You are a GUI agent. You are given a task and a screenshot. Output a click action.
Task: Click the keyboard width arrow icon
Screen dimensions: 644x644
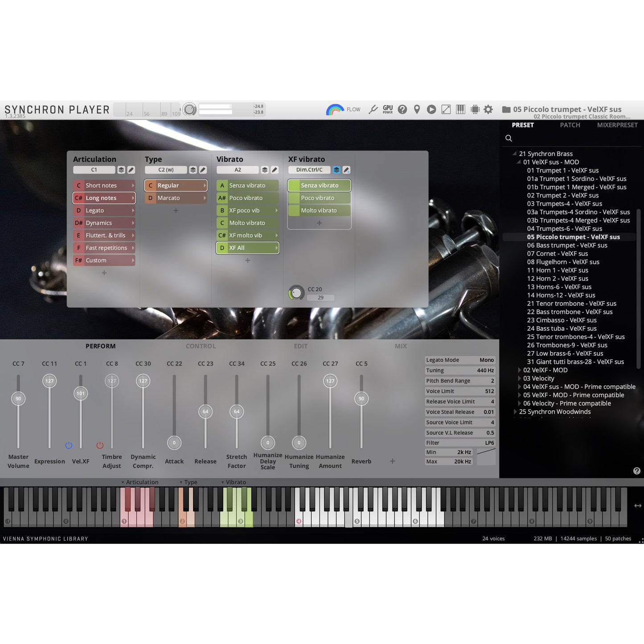pos(638,505)
